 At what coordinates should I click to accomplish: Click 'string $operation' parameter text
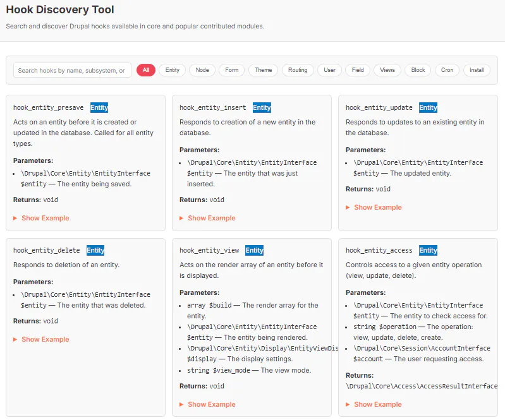[385, 327]
